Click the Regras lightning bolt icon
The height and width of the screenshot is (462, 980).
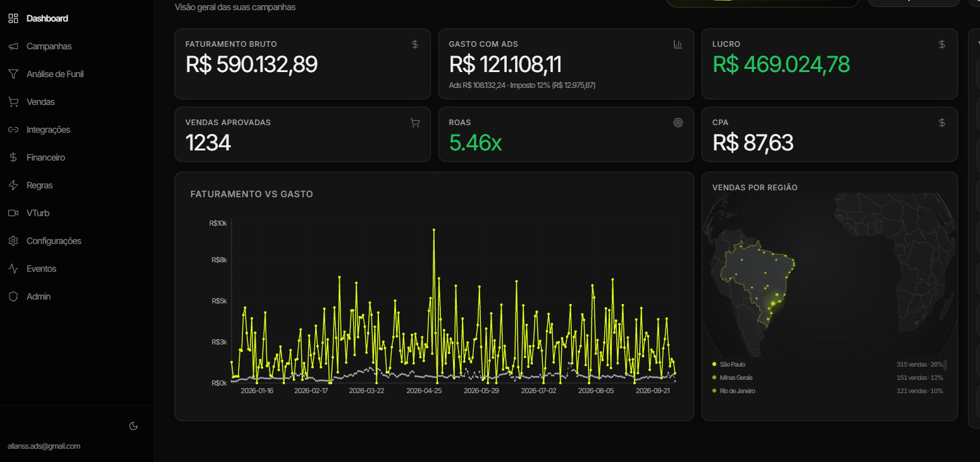click(x=13, y=185)
